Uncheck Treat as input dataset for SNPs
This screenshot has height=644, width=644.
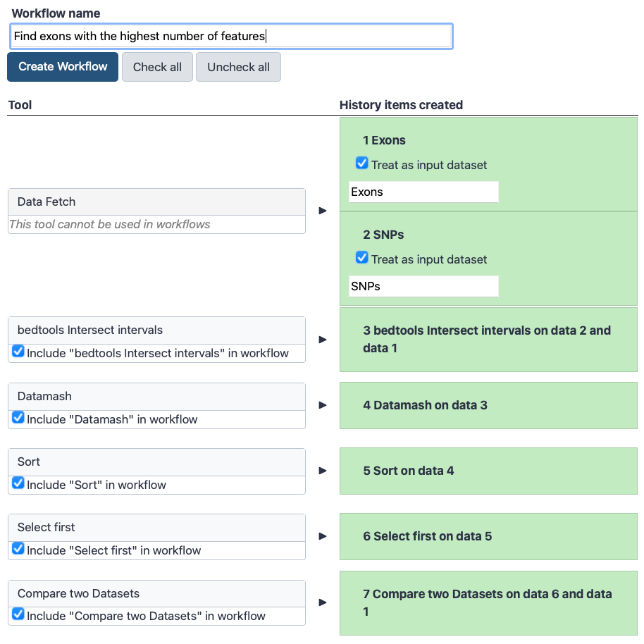[x=362, y=257]
